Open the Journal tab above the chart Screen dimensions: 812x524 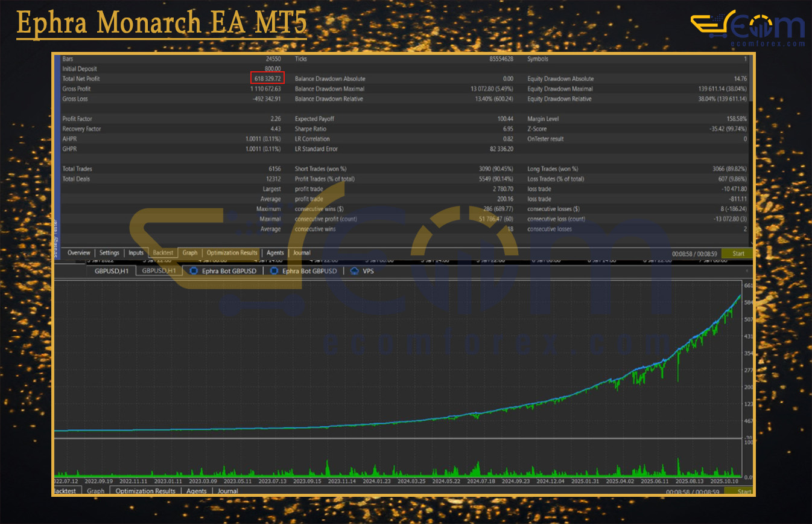pos(302,253)
